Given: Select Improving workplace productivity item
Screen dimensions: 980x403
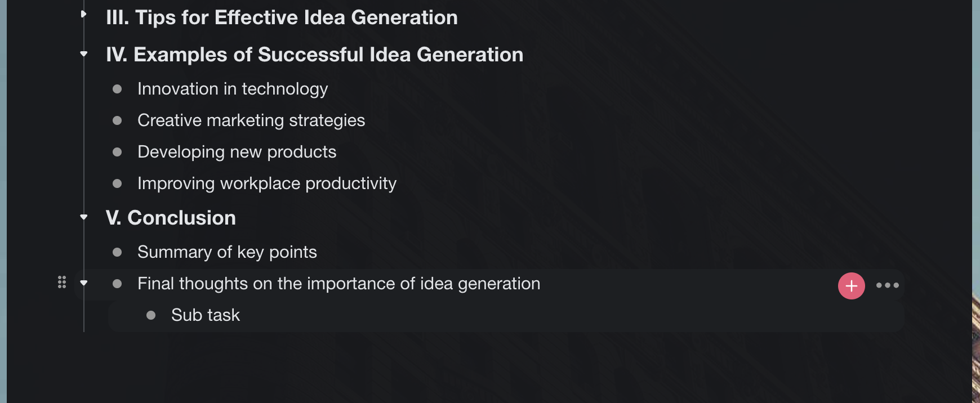Looking at the screenshot, I should tap(267, 183).
